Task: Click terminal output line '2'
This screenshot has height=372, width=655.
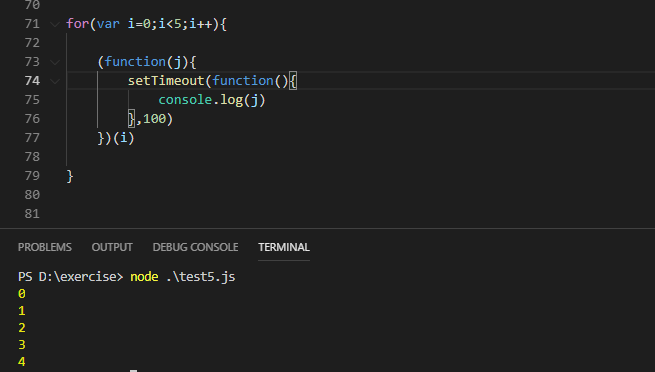Action: click(x=22, y=328)
